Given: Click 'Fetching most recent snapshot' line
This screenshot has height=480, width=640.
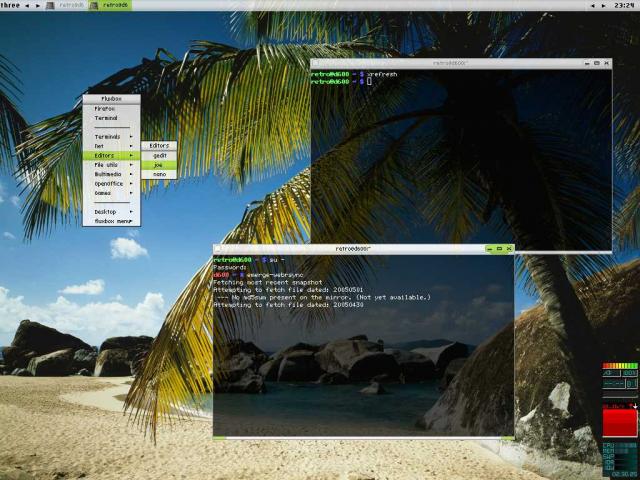Looking at the screenshot, I should coord(268,282).
